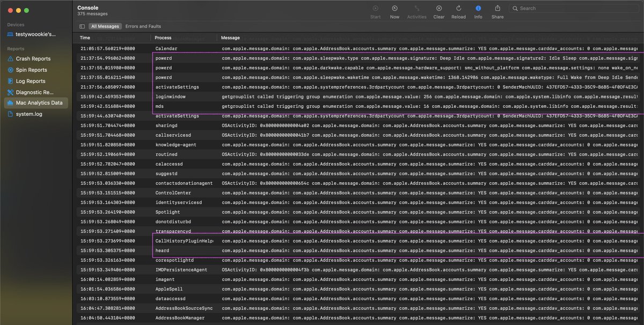This screenshot has height=325, width=644.
Task: Click the Reload toolbar icon
Action: pyautogui.click(x=457, y=8)
